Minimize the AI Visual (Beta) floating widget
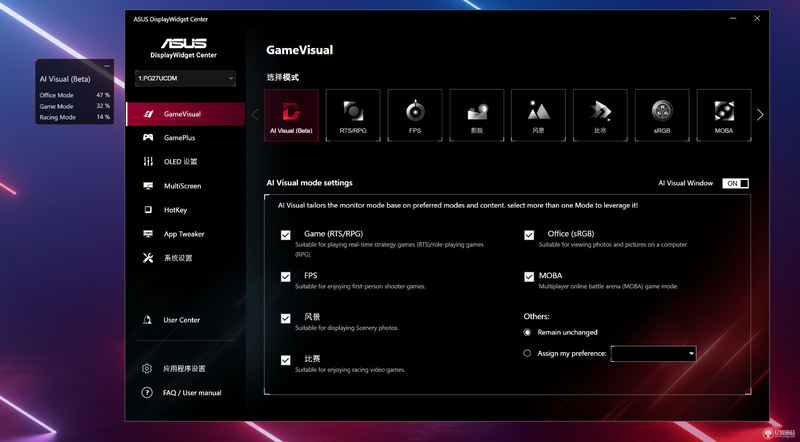Screen dimensions: 800x442 tap(107, 66)
